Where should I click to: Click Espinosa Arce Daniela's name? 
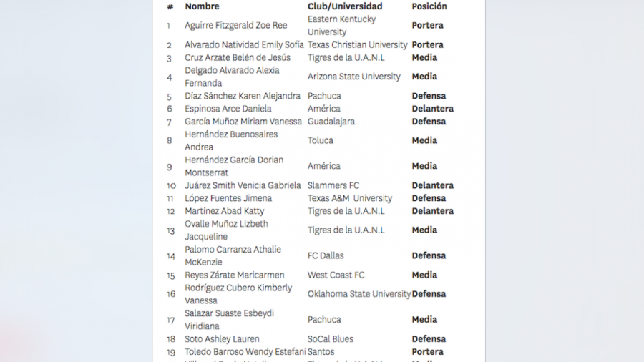tap(228, 109)
